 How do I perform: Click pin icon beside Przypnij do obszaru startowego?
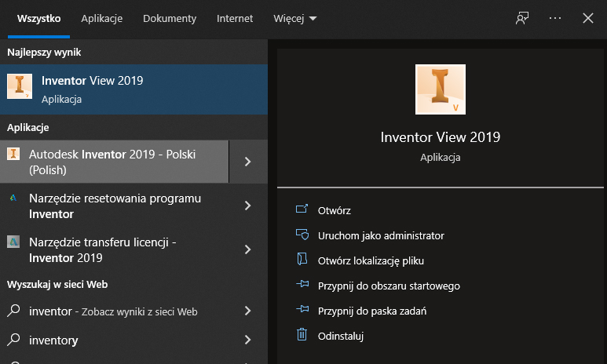click(x=302, y=284)
